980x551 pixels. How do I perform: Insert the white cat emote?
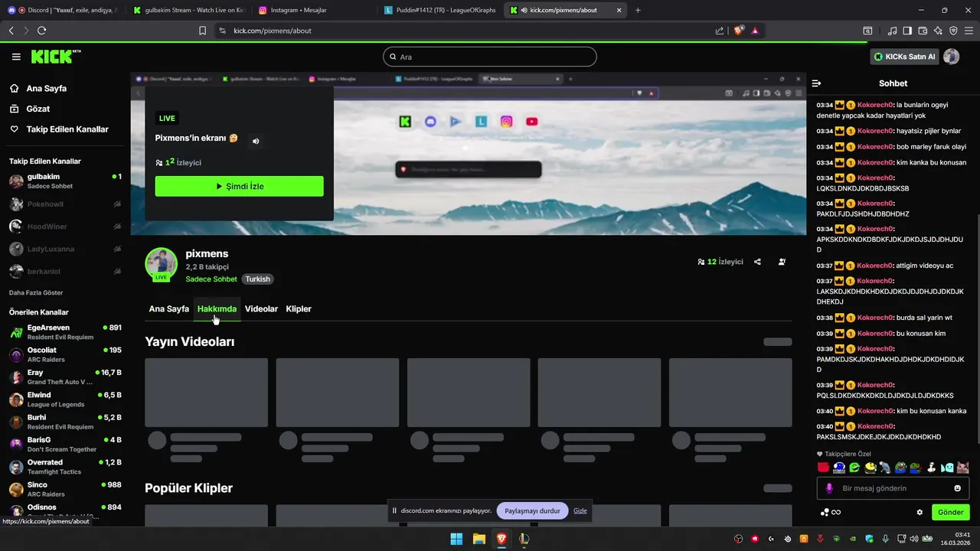(x=962, y=468)
